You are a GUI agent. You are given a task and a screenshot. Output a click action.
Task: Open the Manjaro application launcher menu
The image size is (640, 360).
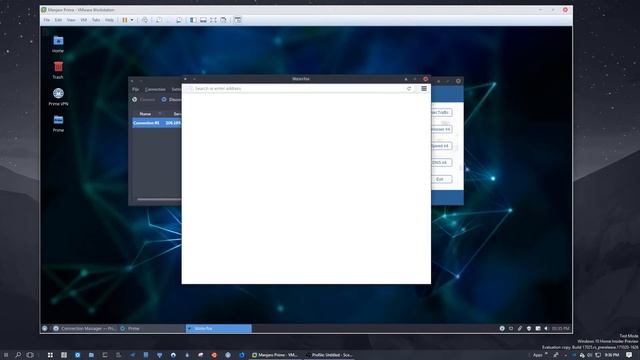point(45,329)
